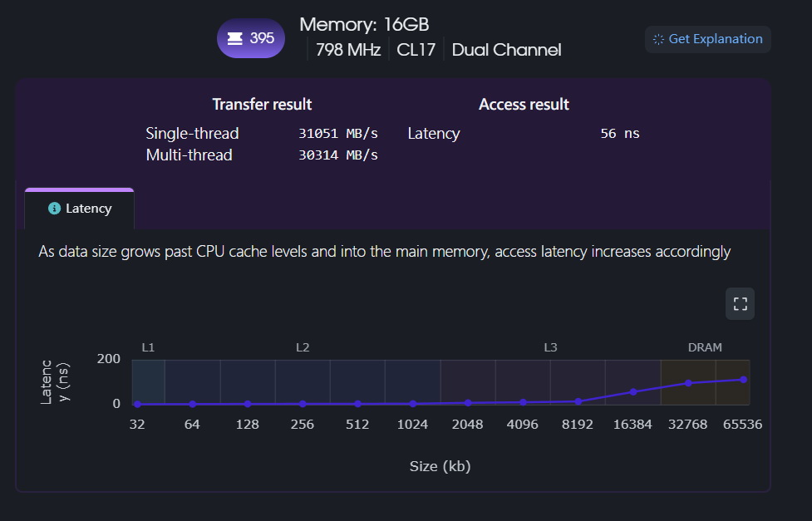Click the 32768 kb data point

coord(688,383)
